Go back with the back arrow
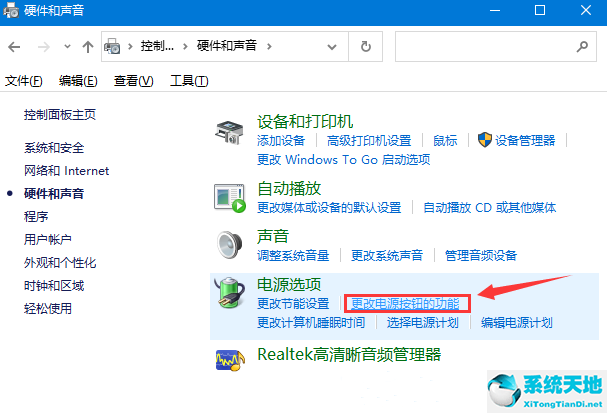Viewport: 607px width, 413px height. (14, 47)
